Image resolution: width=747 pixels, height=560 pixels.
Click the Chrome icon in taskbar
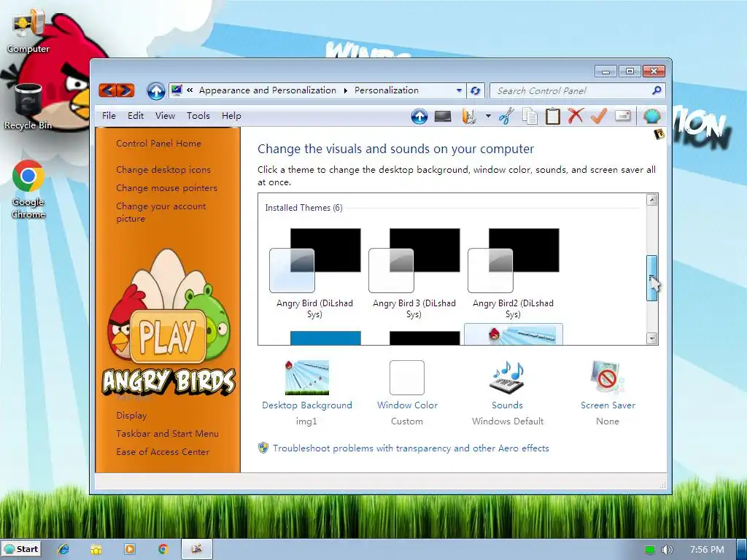tap(163, 549)
